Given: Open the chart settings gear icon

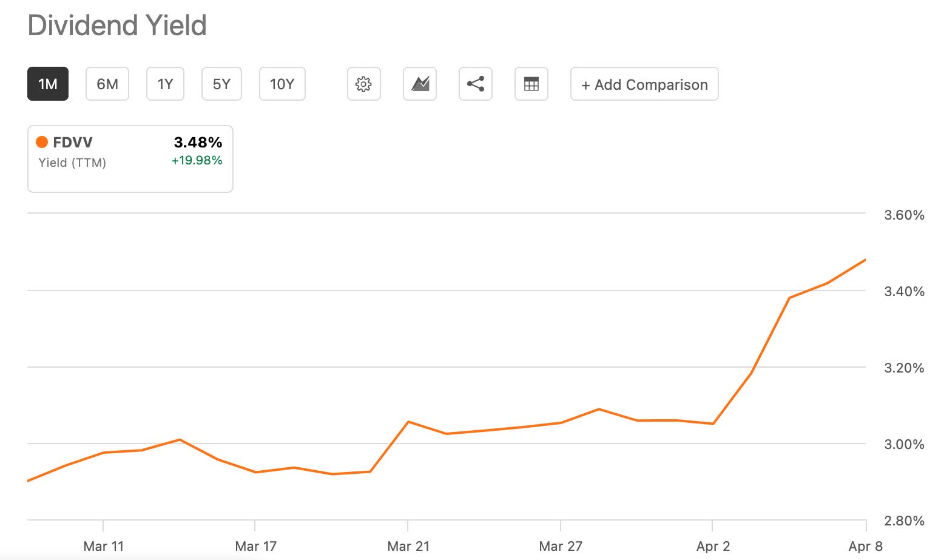Looking at the screenshot, I should pos(363,84).
